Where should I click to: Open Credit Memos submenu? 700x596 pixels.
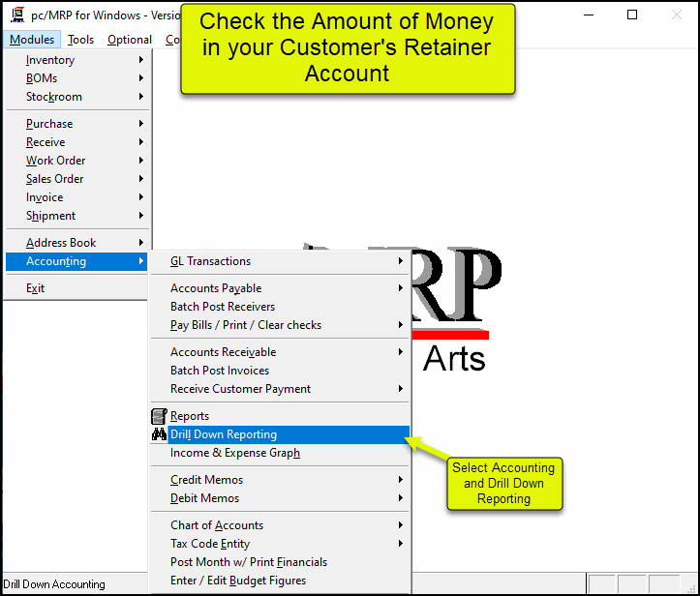click(x=280, y=480)
